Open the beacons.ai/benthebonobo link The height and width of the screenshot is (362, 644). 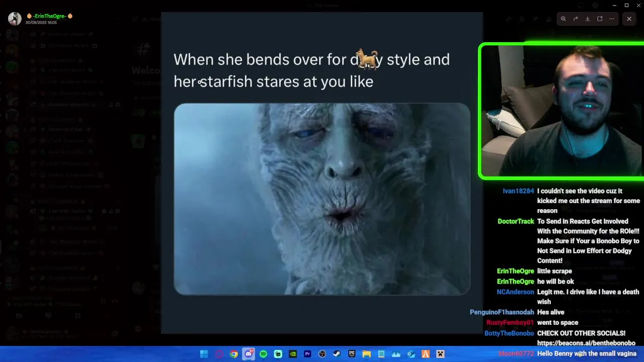point(586,343)
